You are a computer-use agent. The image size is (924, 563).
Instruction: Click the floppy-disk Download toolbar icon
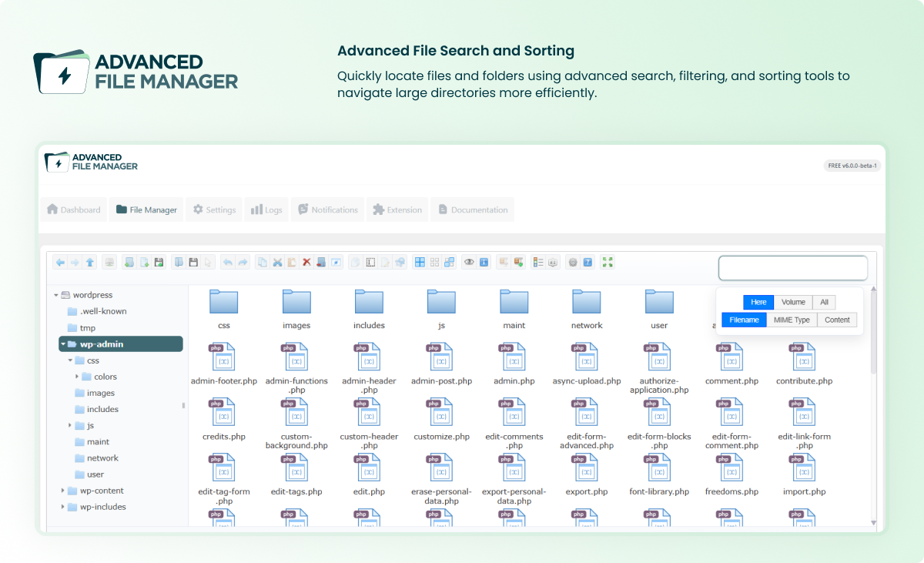tap(193, 263)
